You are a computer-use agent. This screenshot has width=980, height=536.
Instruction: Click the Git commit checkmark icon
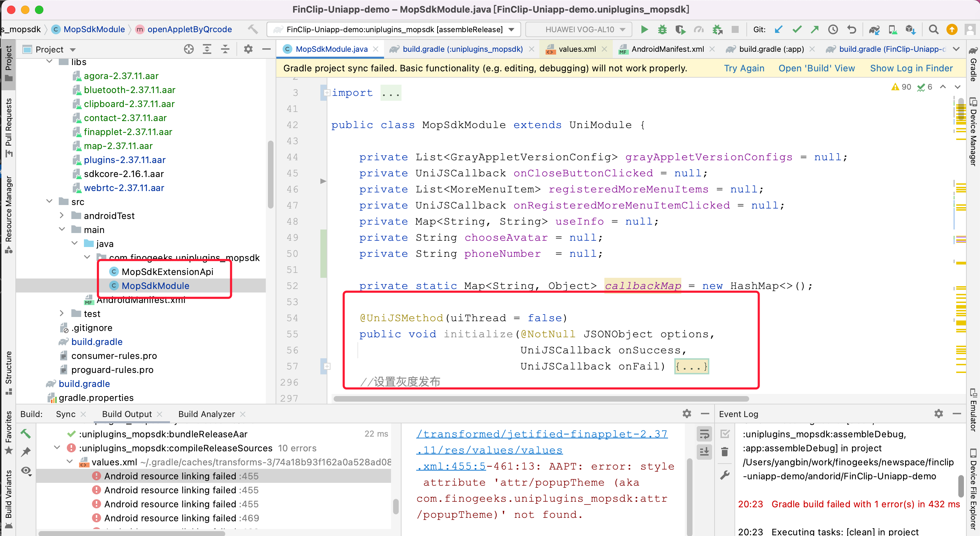(x=797, y=29)
